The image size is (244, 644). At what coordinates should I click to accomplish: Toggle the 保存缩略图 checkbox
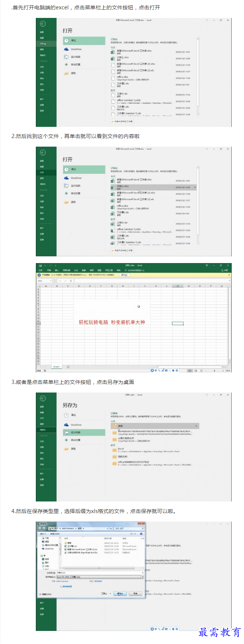click(x=61, y=587)
